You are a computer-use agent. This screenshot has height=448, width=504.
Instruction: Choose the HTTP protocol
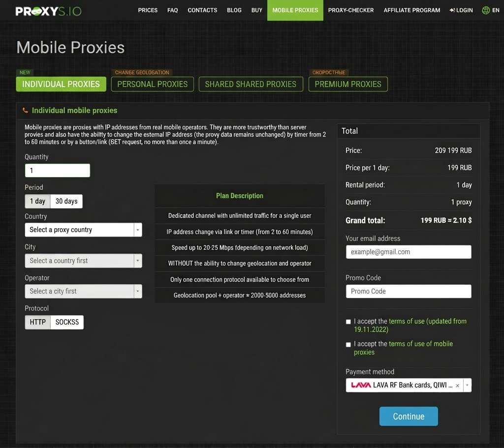[x=37, y=322]
